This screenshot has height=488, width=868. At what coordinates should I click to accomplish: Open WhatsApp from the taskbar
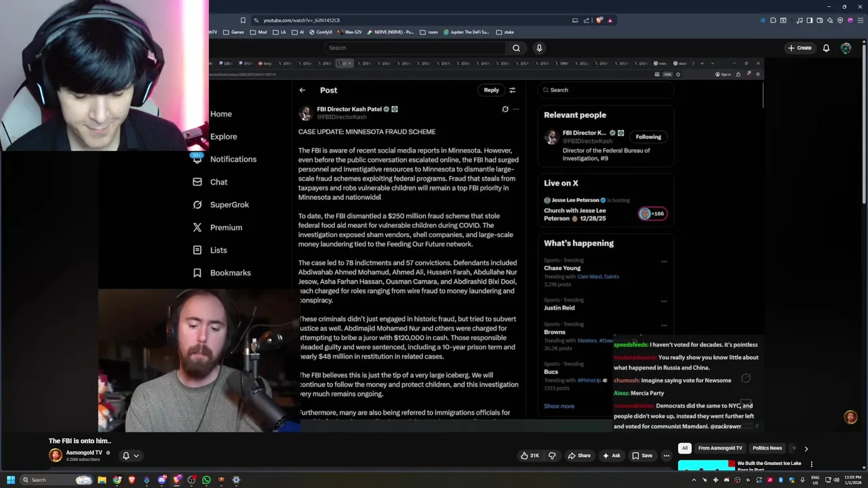click(x=206, y=480)
